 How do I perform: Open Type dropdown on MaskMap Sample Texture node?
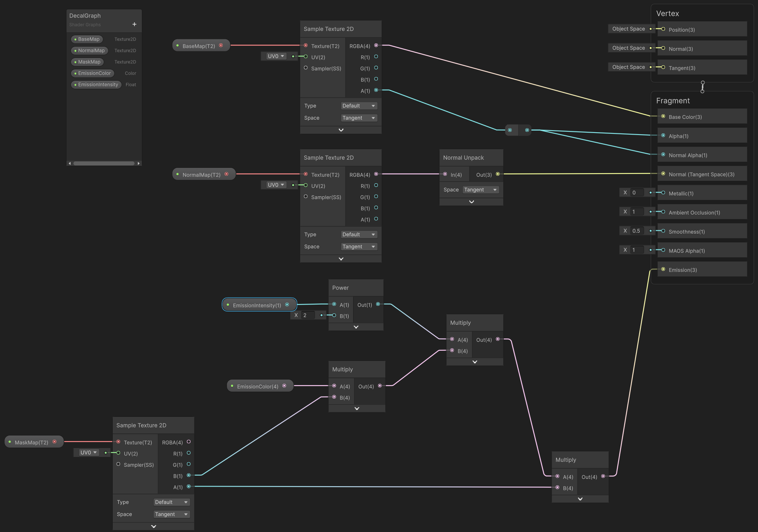[172, 502]
